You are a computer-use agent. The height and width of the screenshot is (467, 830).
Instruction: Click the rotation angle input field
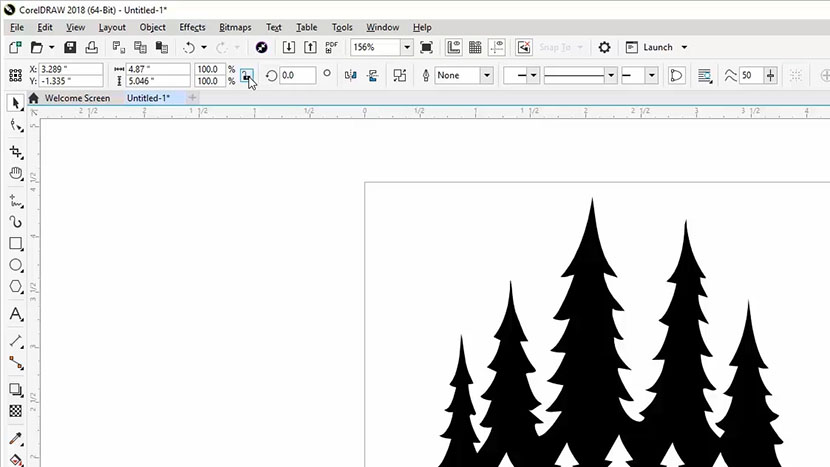pyautogui.click(x=298, y=75)
